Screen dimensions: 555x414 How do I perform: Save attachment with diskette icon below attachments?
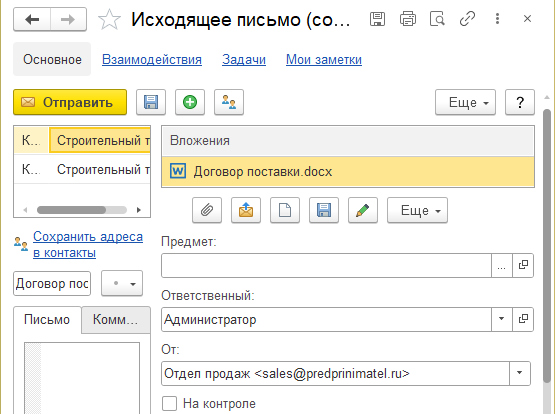324,210
